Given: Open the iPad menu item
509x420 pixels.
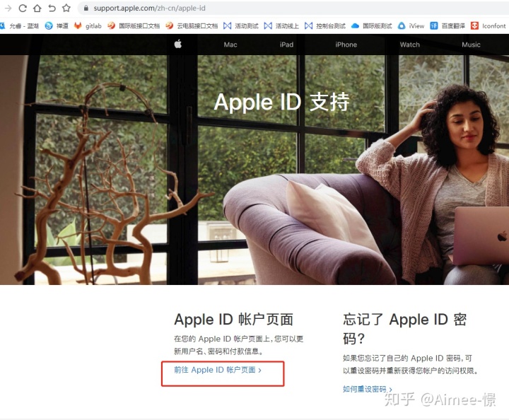Looking at the screenshot, I should tap(286, 45).
